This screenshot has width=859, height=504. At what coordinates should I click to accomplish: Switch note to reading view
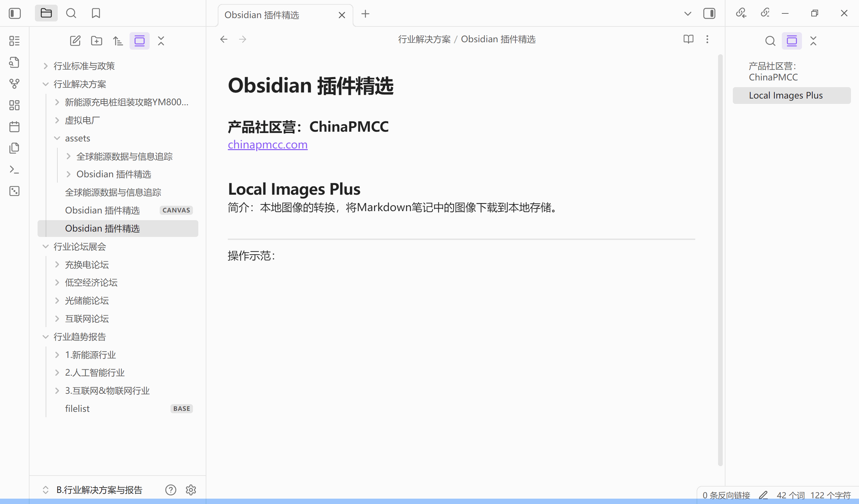point(688,39)
